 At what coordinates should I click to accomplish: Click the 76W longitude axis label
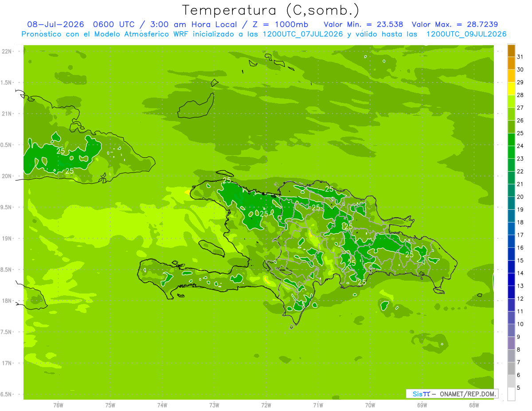click(x=58, y=405)
